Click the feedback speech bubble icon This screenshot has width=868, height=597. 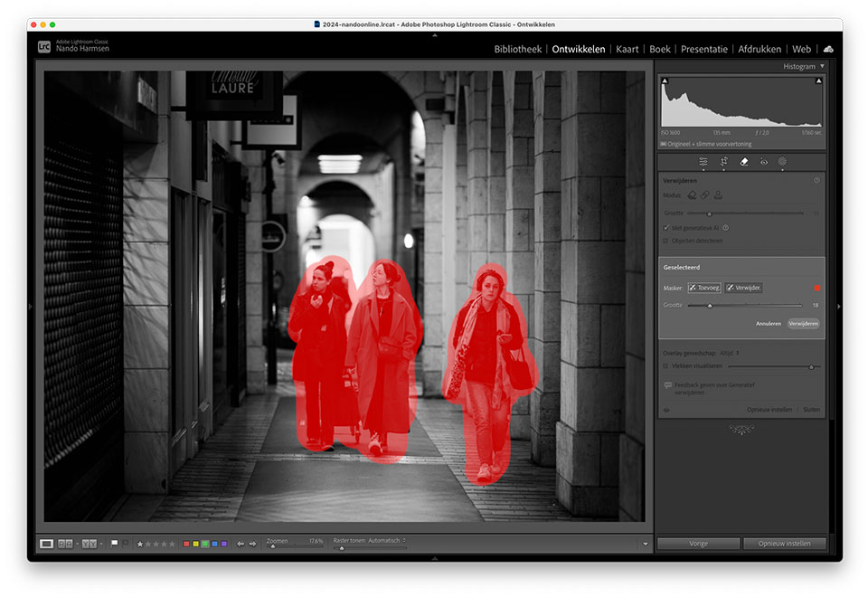click(x=667, y=385)
